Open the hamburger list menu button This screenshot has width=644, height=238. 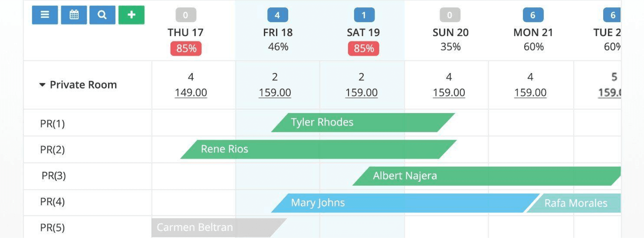45,15
